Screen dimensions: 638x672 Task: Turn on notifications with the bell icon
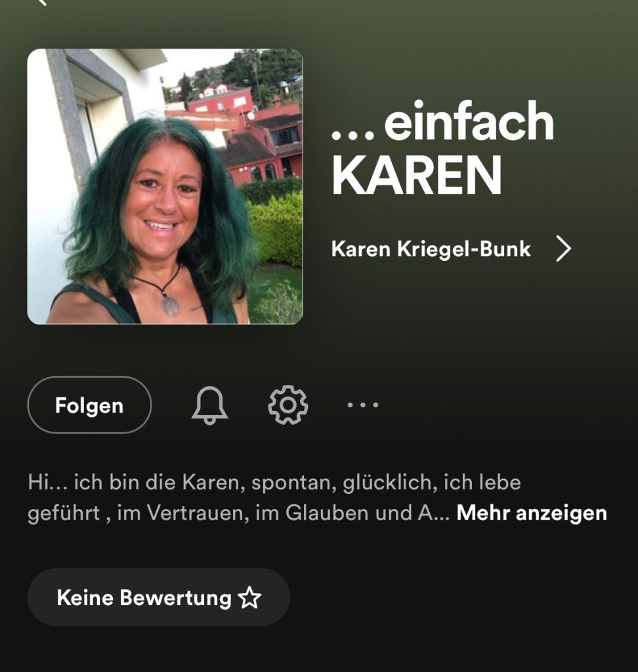209,405
